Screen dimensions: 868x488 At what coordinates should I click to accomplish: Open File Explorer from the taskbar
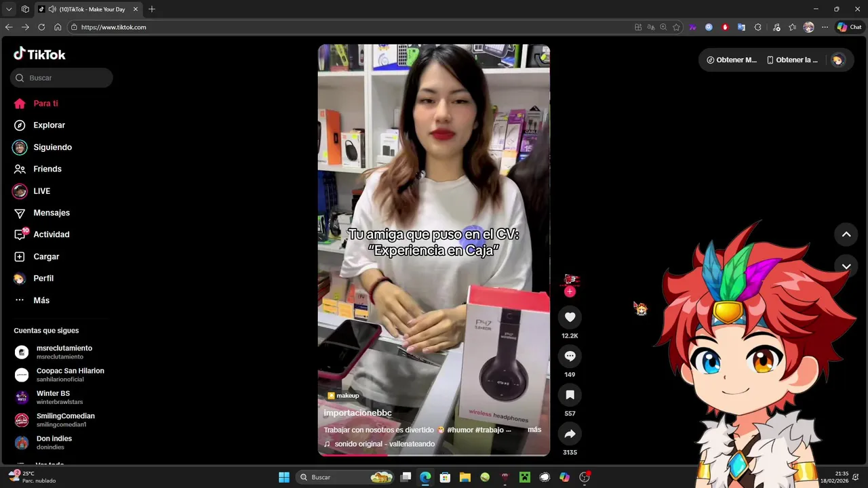[x=465, y=477]
